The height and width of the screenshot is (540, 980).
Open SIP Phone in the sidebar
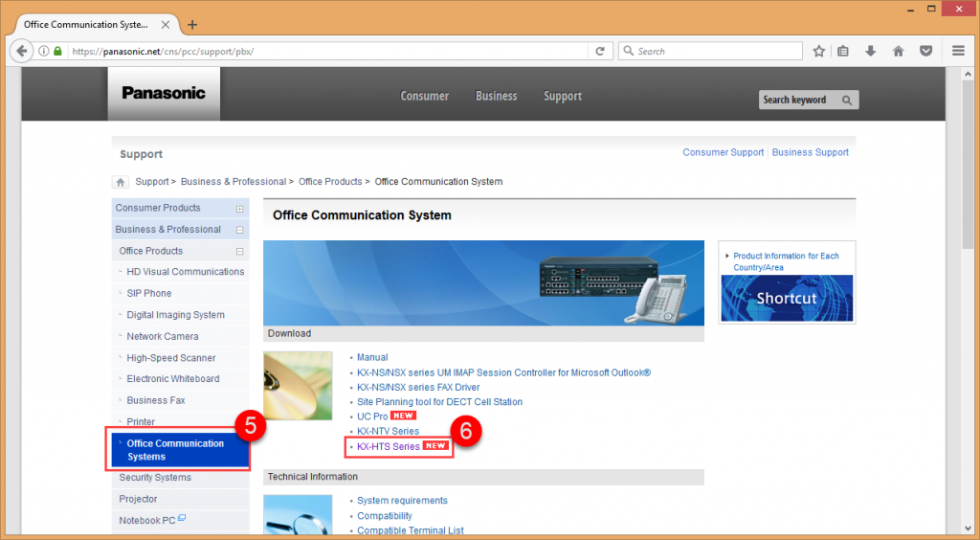point(148,293)
